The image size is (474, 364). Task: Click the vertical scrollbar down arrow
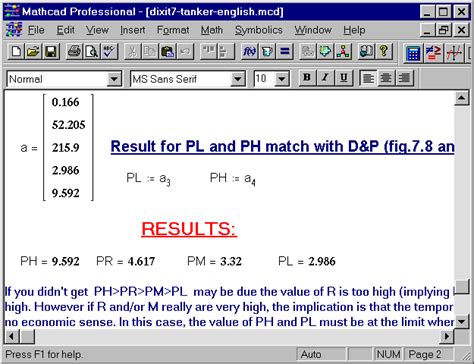tap(462, 322)
